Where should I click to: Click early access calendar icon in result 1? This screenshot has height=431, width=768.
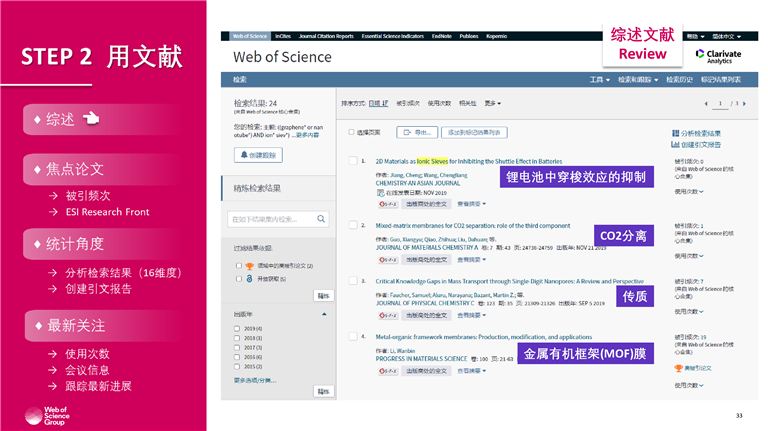pos(380,193)
